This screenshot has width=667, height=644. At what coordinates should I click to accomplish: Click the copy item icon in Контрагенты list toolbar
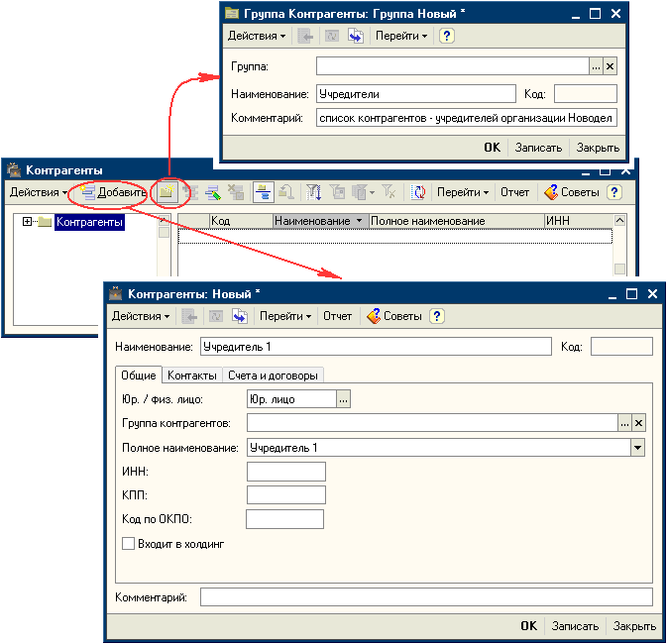[x=190, y=192]
